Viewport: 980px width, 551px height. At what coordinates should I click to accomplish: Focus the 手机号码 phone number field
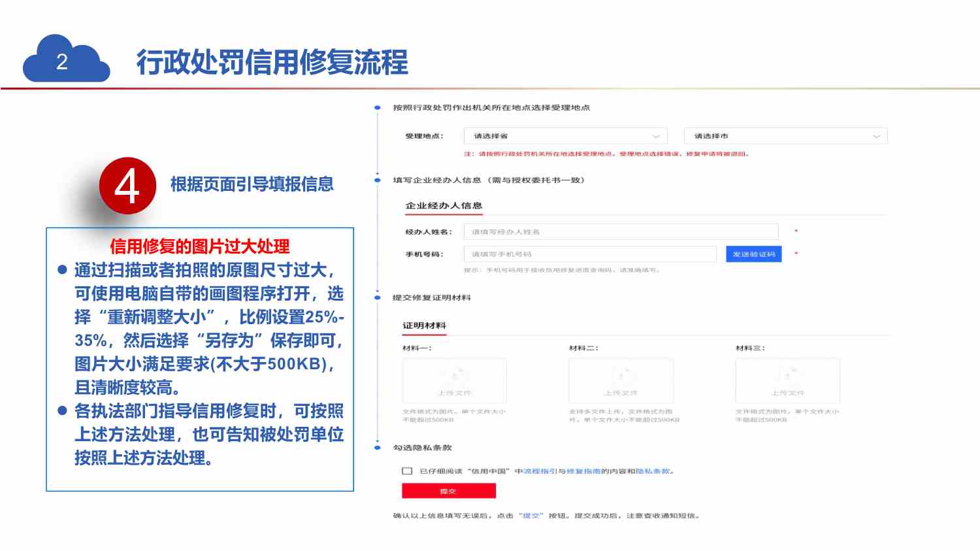[590, 254]
